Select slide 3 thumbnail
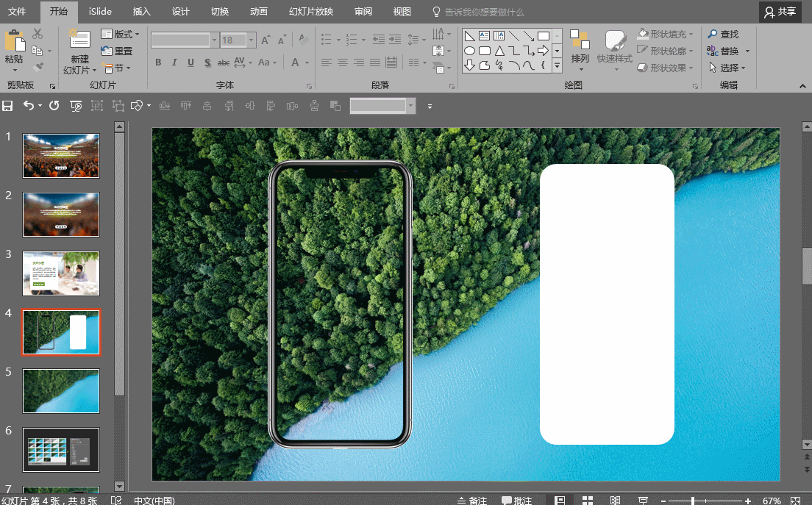Screen dimensions: 812x505 click(60, 273)
